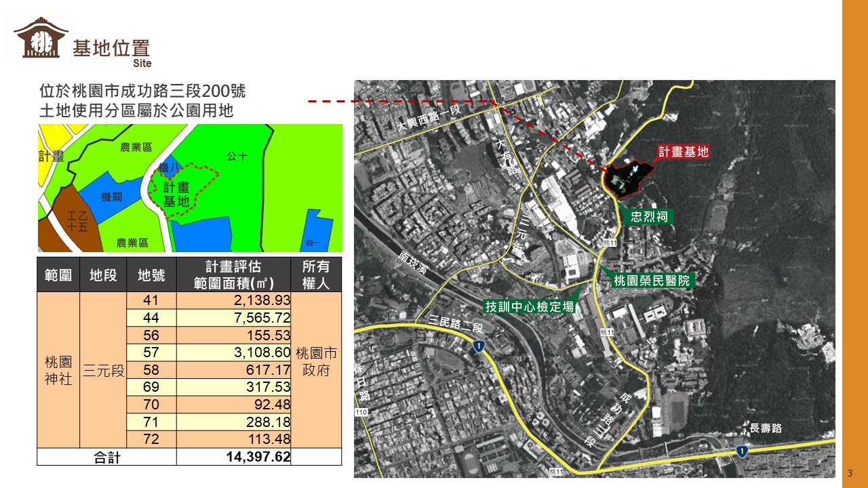Screen dimensions: 868x488
Task: Click the route 1 shield below 長壽路
Action: (743, 451)
